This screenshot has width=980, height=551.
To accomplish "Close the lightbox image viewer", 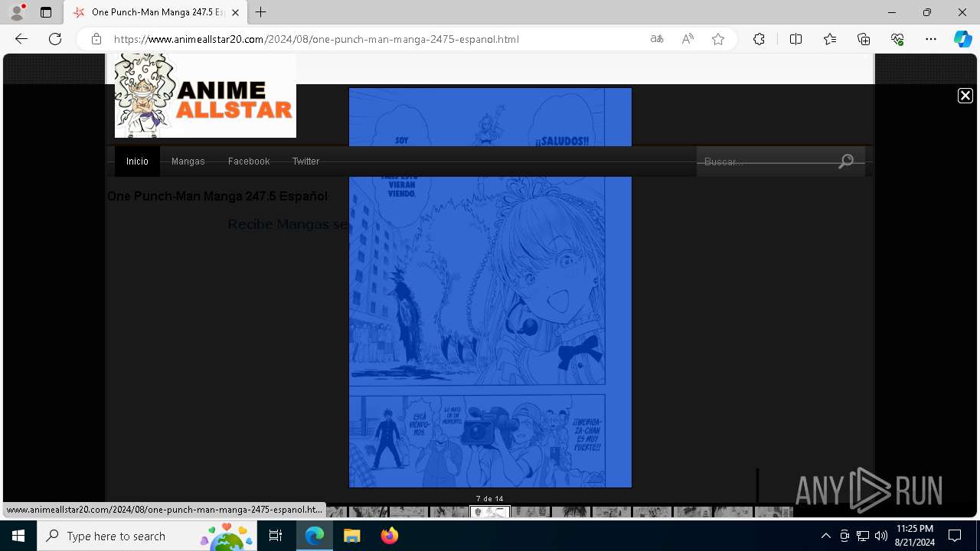I will pyautogui.click(x=965, y=96).
